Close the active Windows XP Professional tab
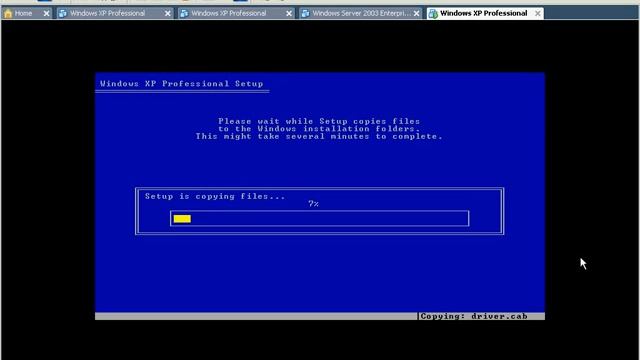The height and width of the screenshot is (360, 640). (x=538, y=13)
